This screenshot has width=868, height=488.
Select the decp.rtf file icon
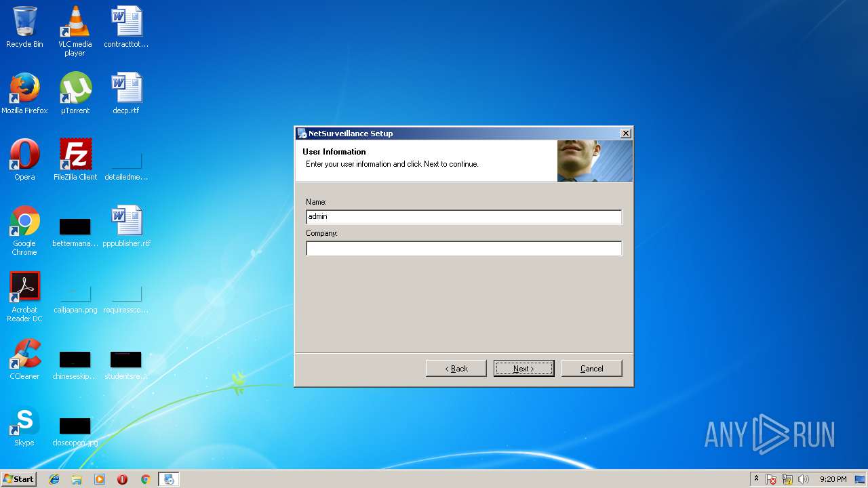(x=126, y=94)
